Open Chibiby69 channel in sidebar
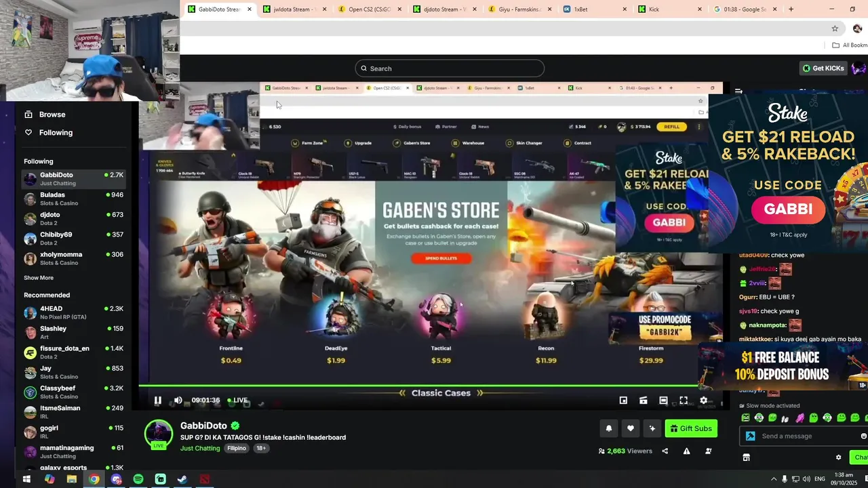This screenshot has width=868, height=488. tap(73, 239)
